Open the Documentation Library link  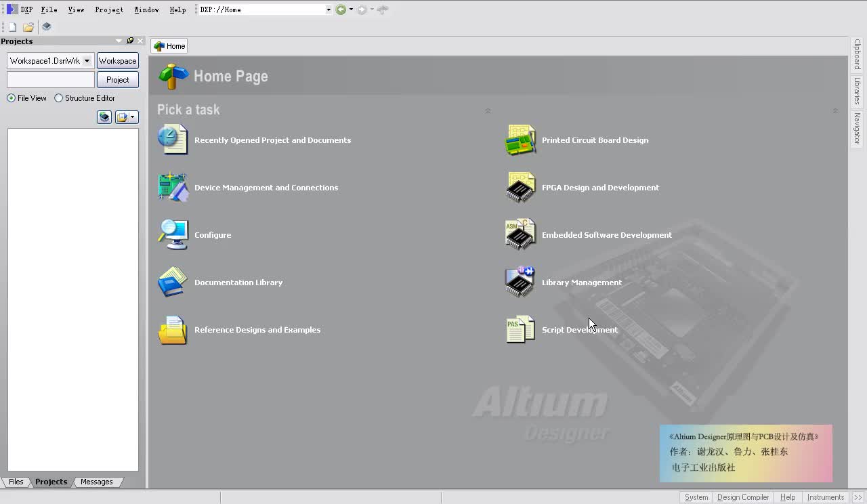click(x=238, y=282)
